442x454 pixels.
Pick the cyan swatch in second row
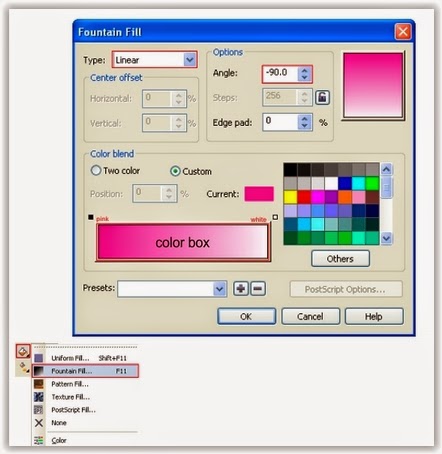pyautogui.click(x=359, y=183)
